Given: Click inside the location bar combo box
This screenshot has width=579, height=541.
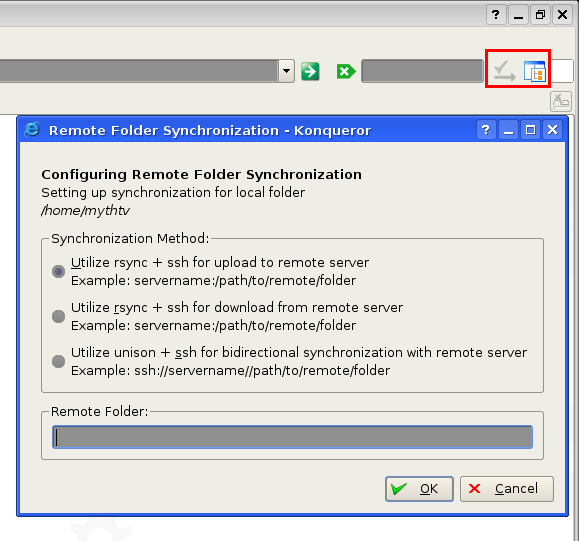Looking at the screenshot, I should pos(139,71).
